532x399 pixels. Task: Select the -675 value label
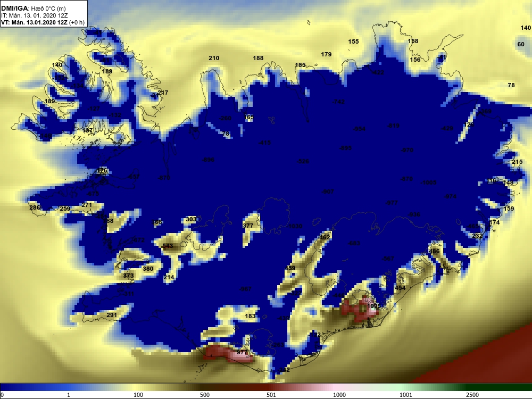pos(93,194)
